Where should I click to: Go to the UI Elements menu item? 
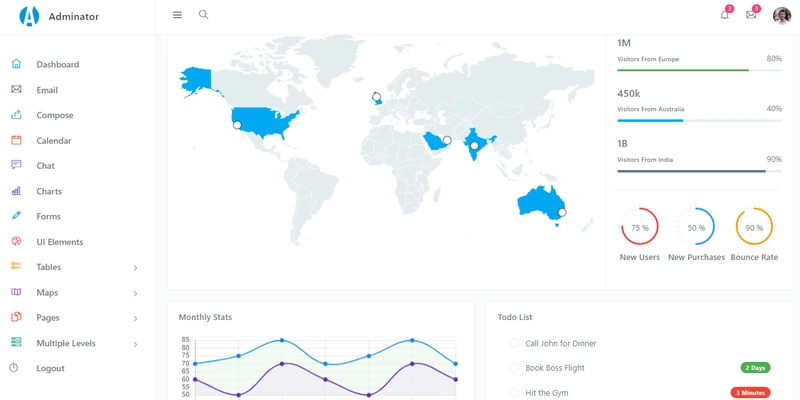coord(60,242)
